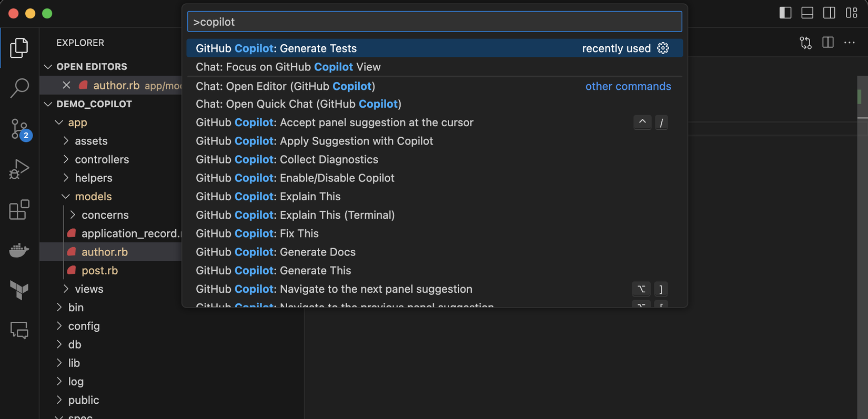
Task: Open the Terraform view in activity bar
Action: tap(19, 290)
